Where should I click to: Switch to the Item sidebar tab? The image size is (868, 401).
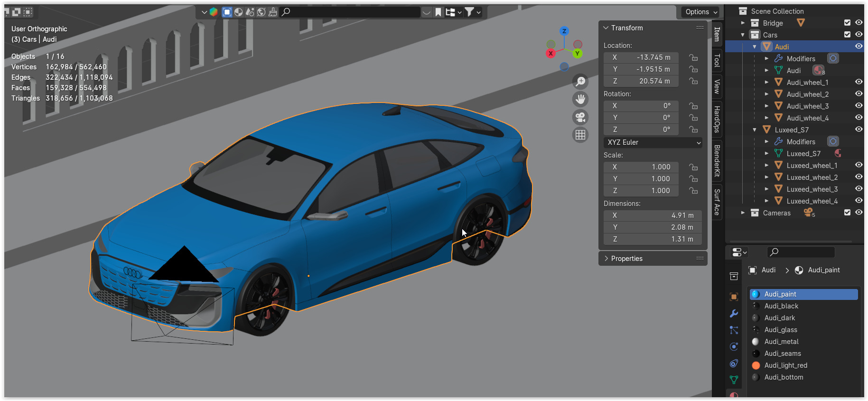click(717, 34)
